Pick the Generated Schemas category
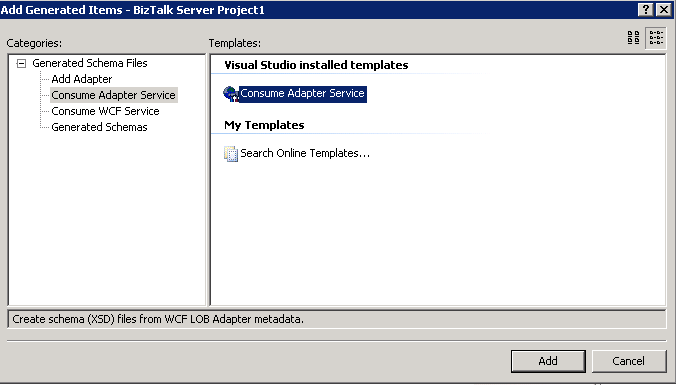The width and height of the screenshot is (676, 385). pos(99,127)
